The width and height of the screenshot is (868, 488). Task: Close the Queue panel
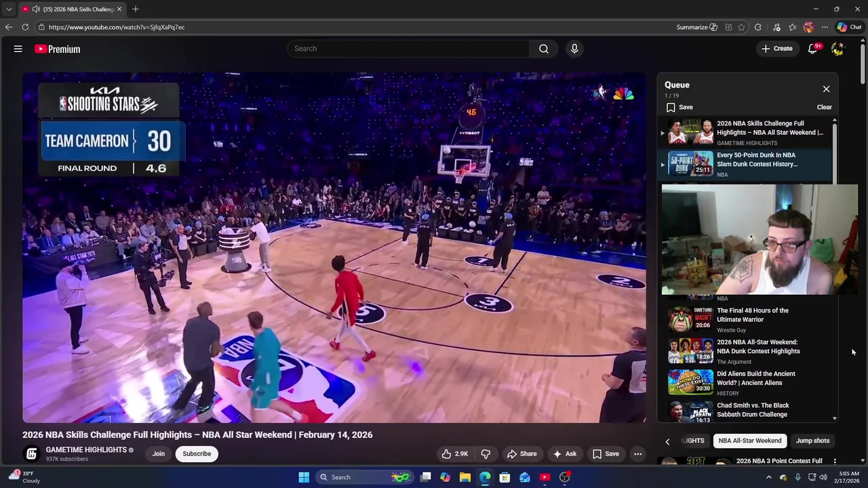826,89
